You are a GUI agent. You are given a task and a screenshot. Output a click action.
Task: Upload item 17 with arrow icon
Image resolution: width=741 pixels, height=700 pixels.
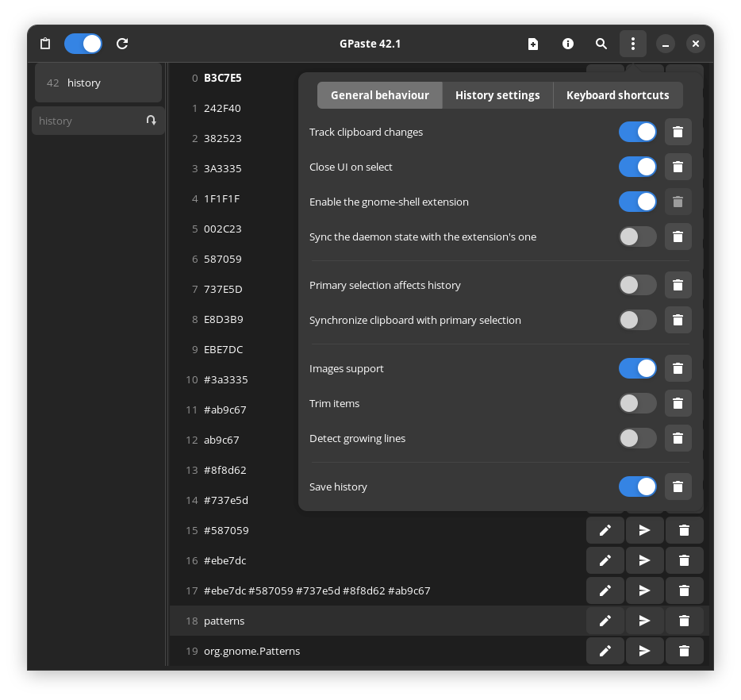[x=644, y=590]
